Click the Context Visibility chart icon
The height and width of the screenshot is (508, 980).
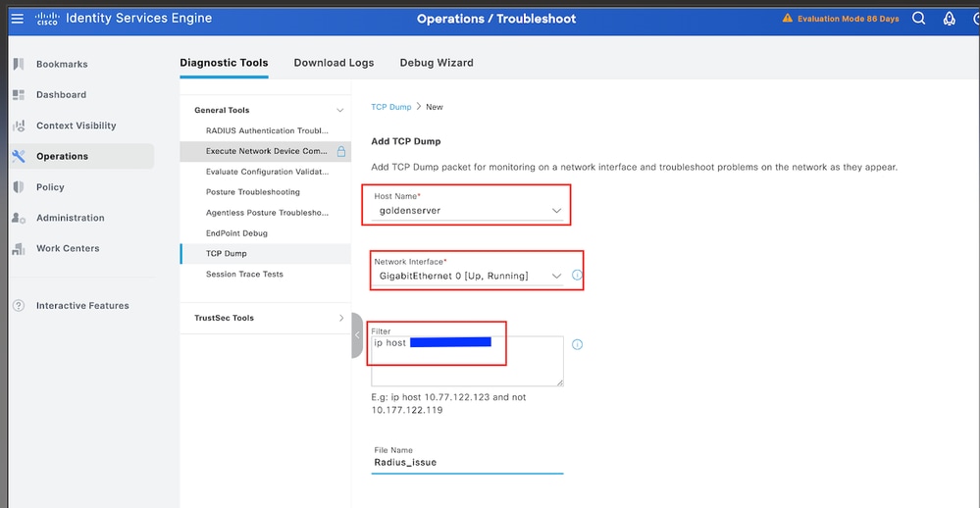(19, 126)
